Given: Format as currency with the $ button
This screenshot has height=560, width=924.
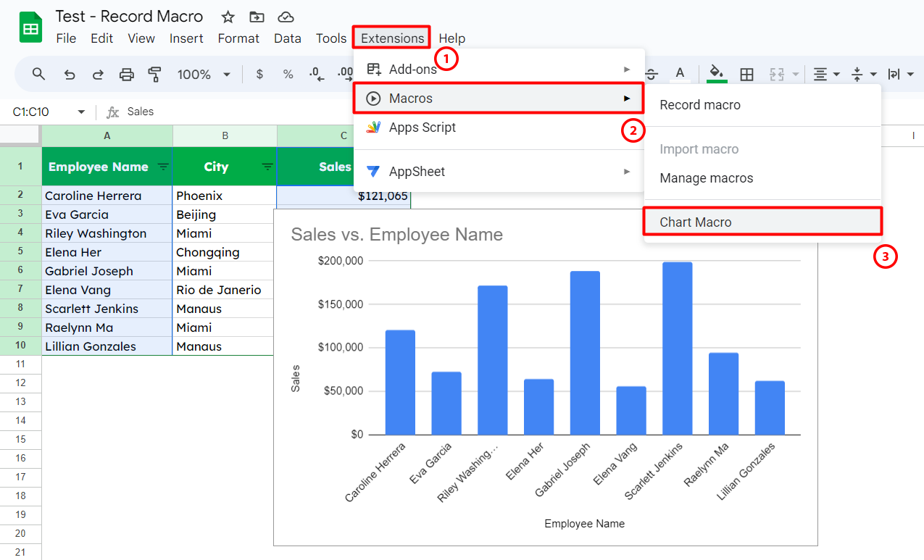Looking at the screenshot, I should 260,74.
